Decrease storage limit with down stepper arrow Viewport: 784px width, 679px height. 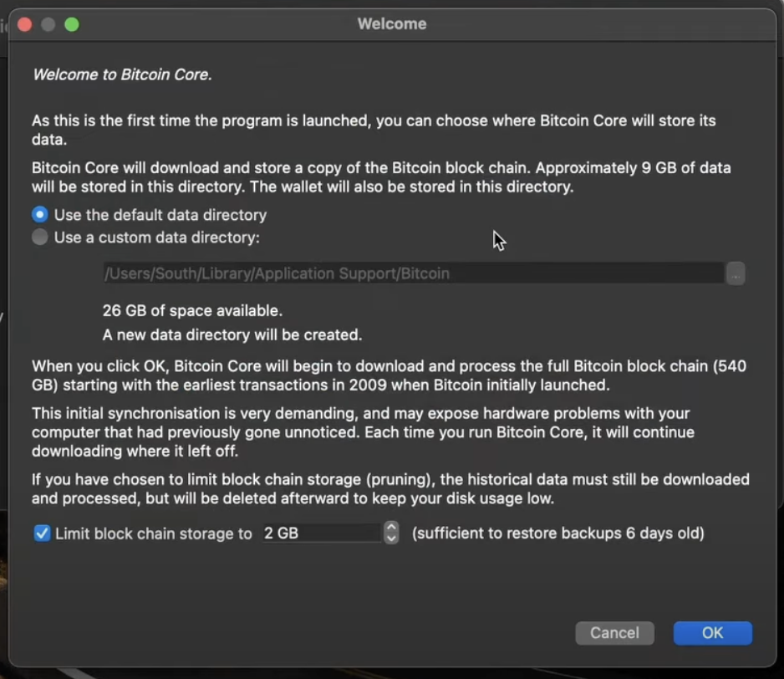[391, 539]
